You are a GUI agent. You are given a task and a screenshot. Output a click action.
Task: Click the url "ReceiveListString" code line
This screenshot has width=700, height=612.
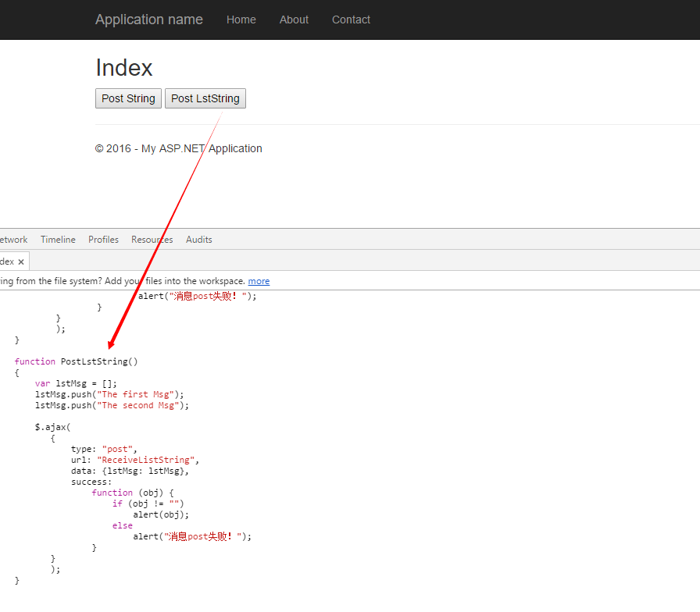tap(135, 460)
